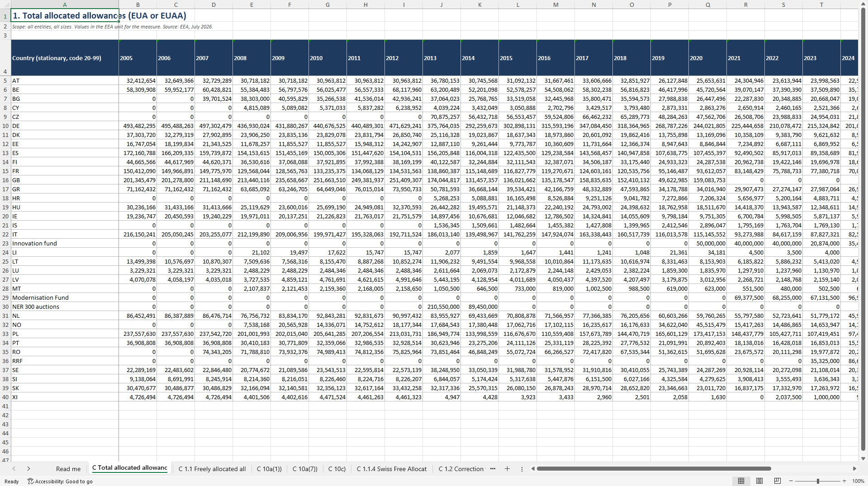Select the DE country cell

tap(65, 126)
